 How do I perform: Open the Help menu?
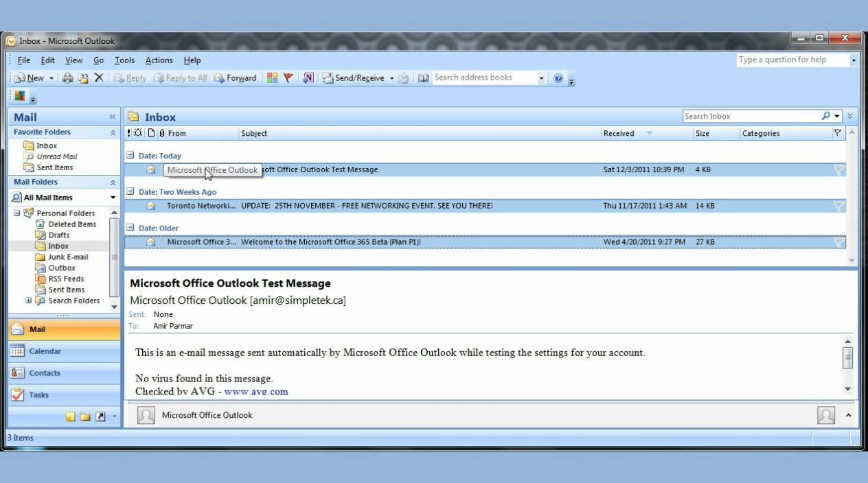click(x=192, y=60)
